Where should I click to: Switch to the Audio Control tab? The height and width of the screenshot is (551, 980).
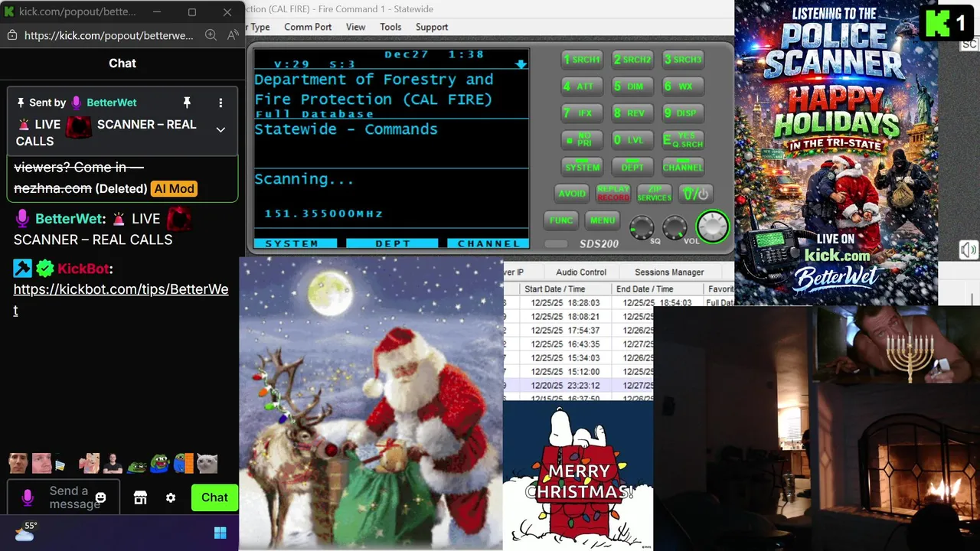tap(581, 272)
